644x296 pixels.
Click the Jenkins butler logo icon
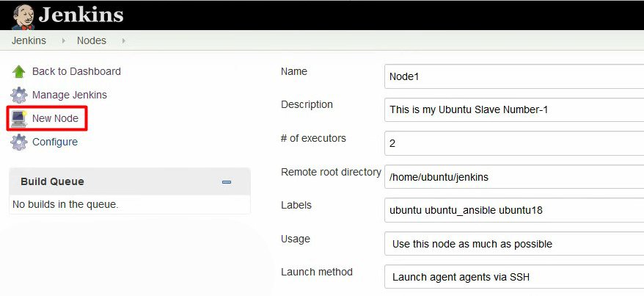23,16
